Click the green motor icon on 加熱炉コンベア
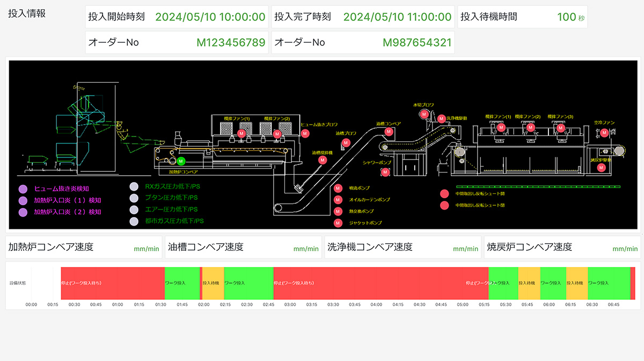The image size is (644, 361). pos(181,161)
